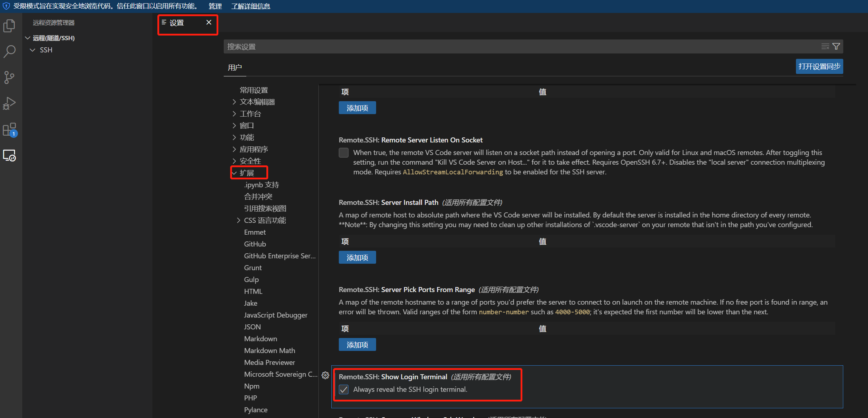
Task: Select GitHub Enterprise Server in settings tree
Action: 280,256
